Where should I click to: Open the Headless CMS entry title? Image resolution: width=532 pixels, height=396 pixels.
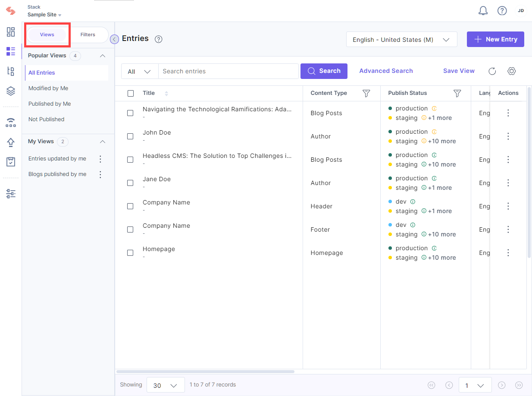[217, 156]
